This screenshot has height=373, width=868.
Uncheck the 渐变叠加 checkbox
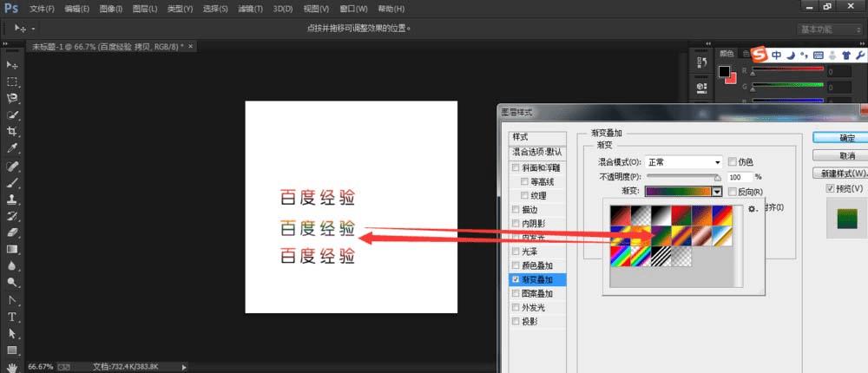coord(516,279)
